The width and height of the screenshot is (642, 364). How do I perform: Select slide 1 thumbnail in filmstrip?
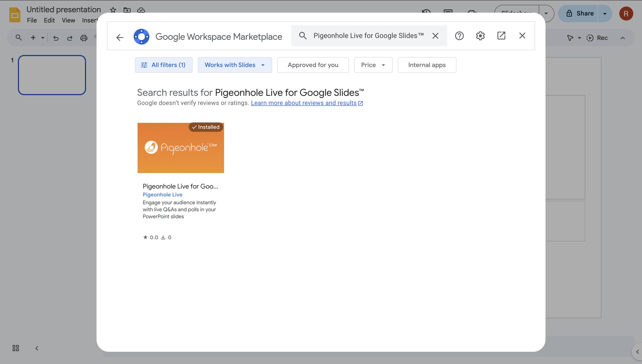point(52,75)
